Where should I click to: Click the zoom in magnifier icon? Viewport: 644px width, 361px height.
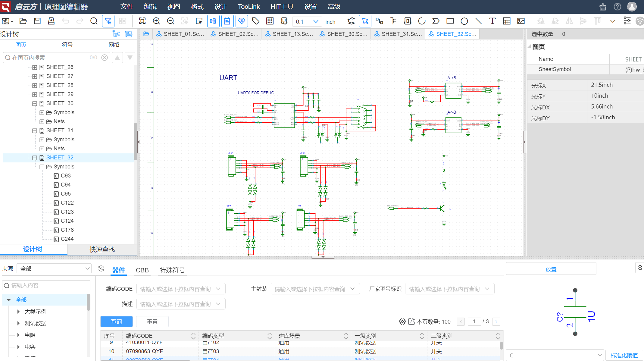(156, 21)
